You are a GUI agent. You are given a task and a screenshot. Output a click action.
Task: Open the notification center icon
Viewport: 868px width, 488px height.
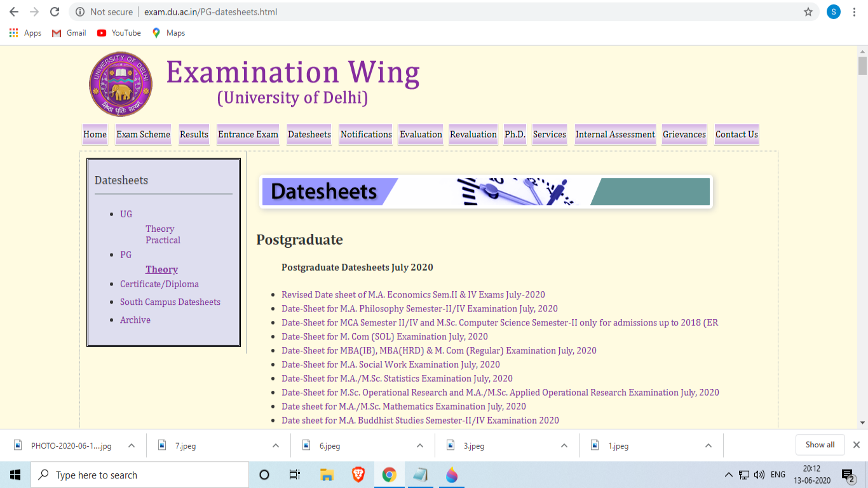(848, 475)
